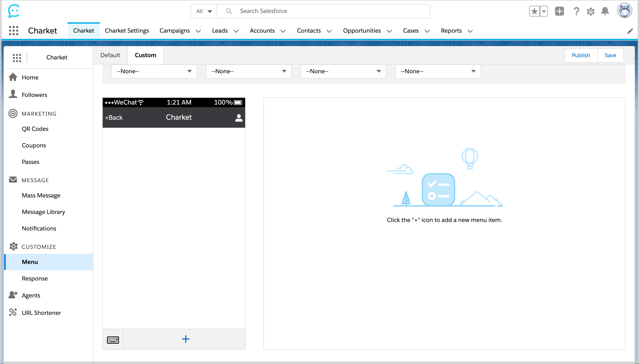This screenshot has width=639, height=364.
Task: Expand the Leads tab chevron
Action: (236, 31)
